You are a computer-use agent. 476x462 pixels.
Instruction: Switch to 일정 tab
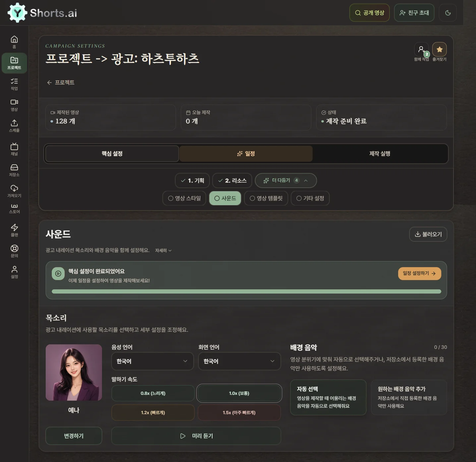point(246,153)
